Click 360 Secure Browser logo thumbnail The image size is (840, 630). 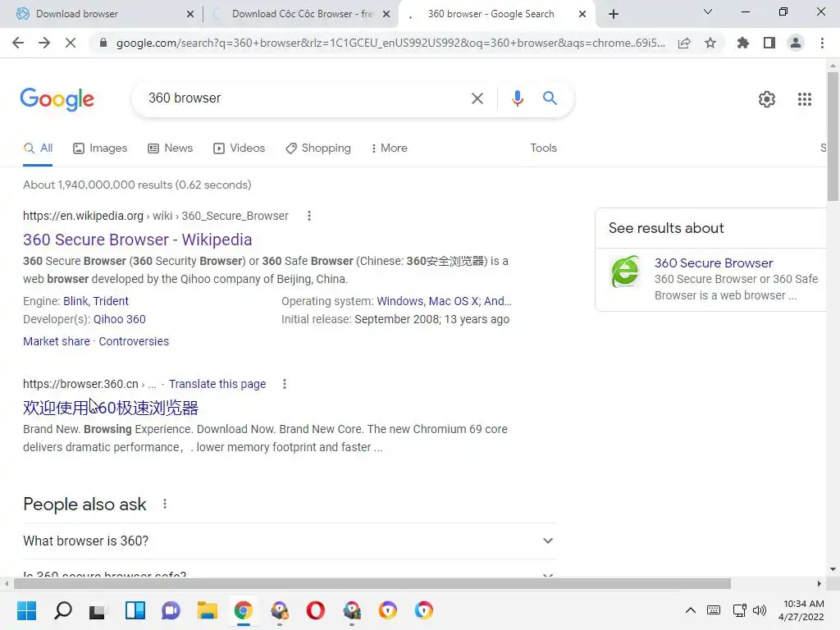click(x=624, y=272)
